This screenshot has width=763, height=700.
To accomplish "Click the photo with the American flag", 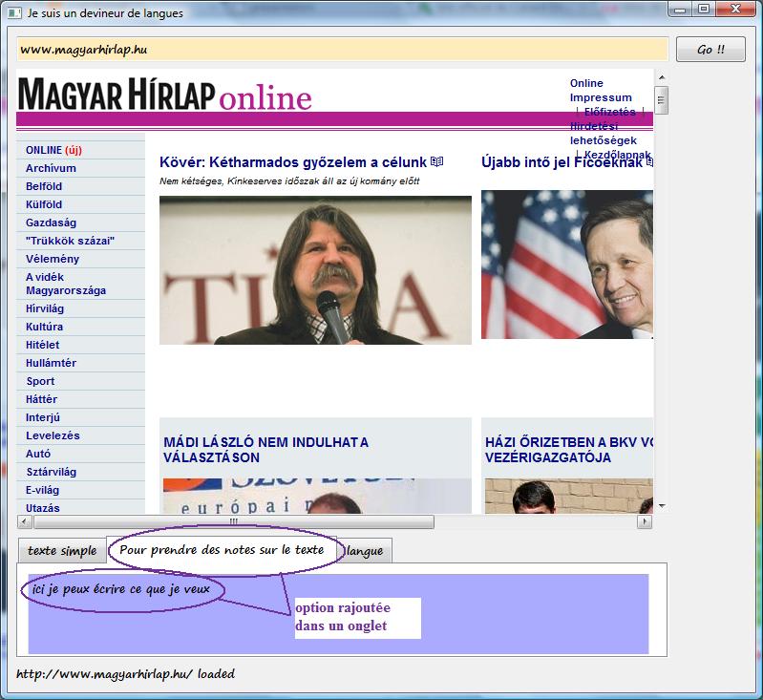I will pos(567,265).
